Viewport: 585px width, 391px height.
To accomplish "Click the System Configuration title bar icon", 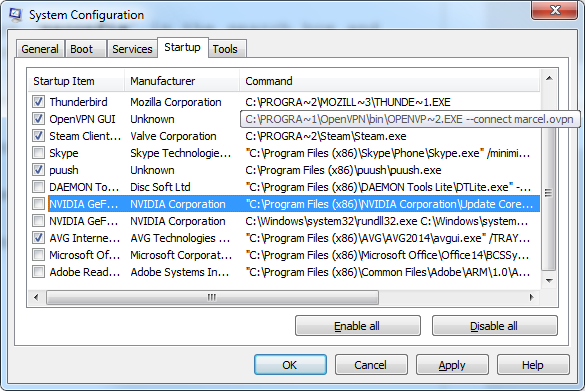I will [15, 15].
